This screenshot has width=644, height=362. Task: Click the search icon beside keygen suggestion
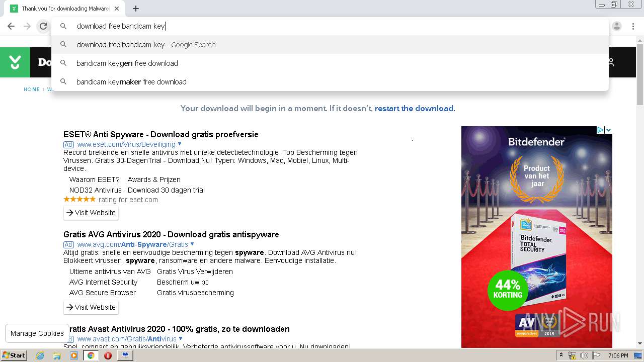tap(63, 63)
